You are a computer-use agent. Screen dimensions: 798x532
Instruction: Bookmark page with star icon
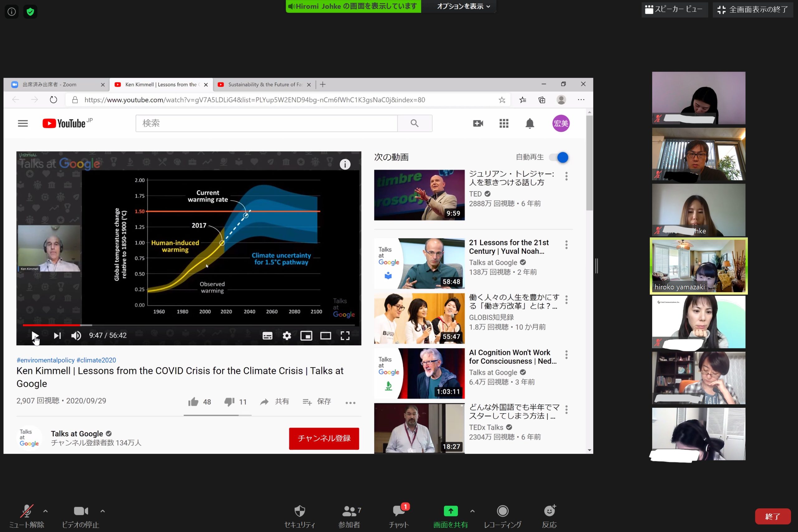pyautogui.click(x=502, y=100)
